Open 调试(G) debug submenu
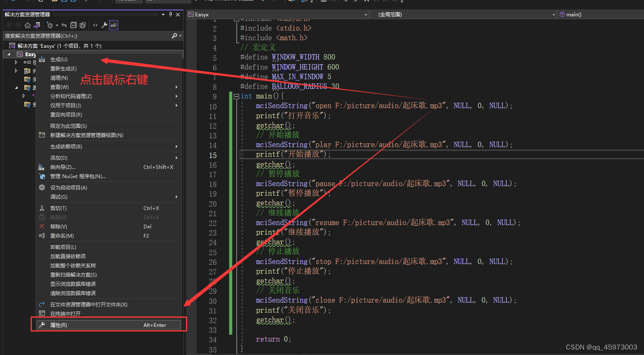 pos(109,197)
